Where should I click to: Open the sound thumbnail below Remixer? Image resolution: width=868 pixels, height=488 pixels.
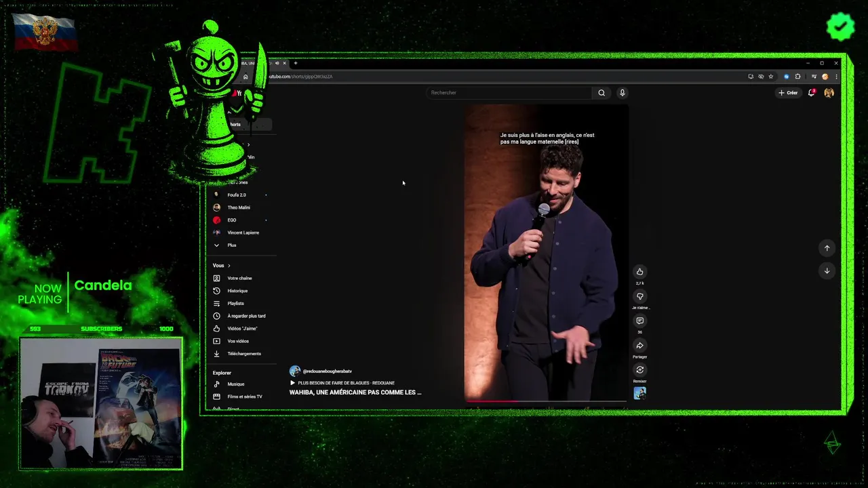click(639, 393)
